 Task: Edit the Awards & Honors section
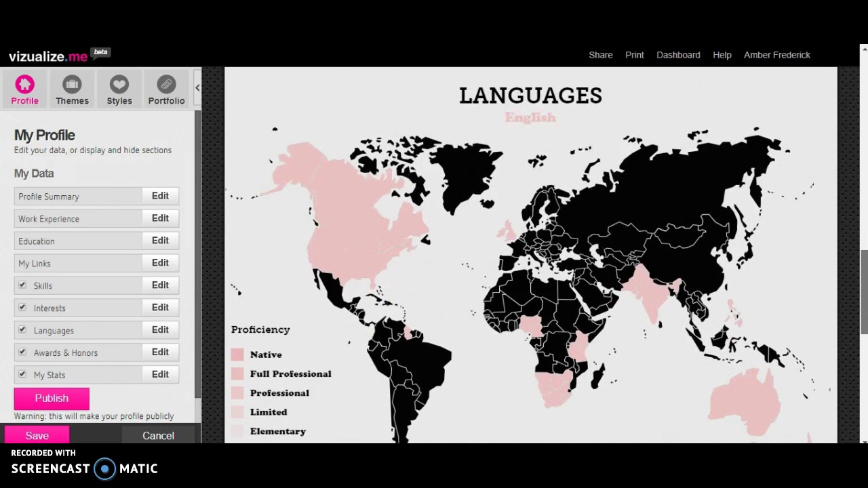tap(160, 352)
